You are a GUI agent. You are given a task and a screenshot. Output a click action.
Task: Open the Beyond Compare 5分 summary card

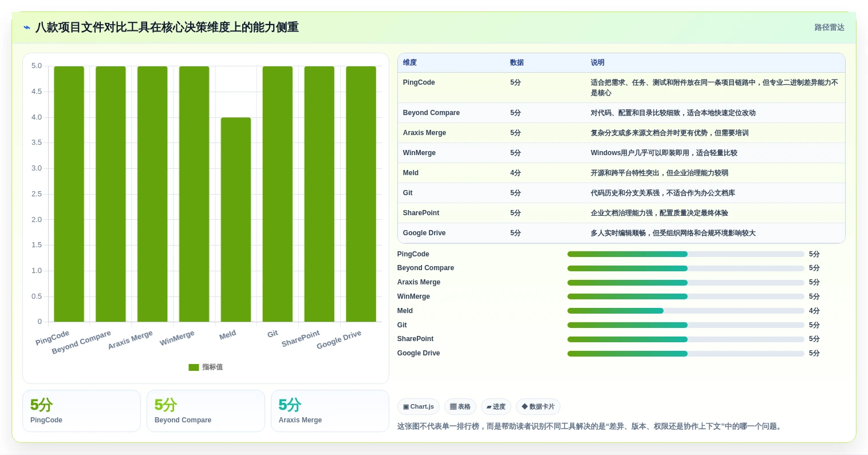[x=206, y=411]
